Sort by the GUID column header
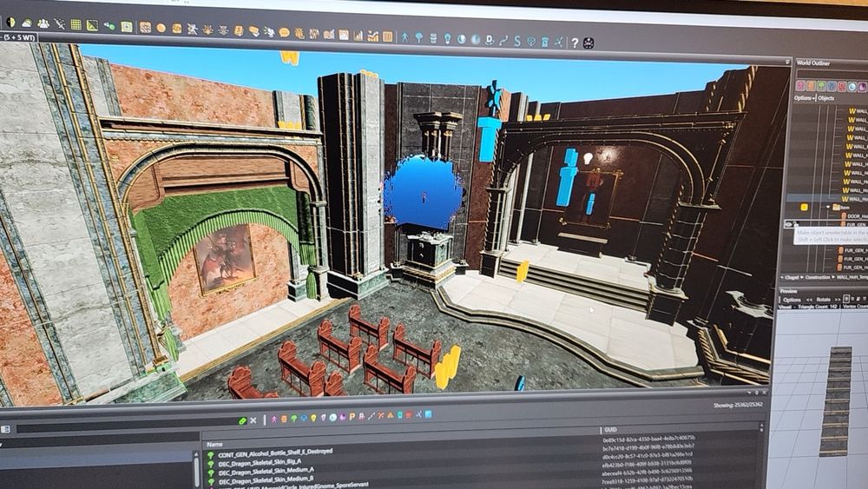 (610, 429)
